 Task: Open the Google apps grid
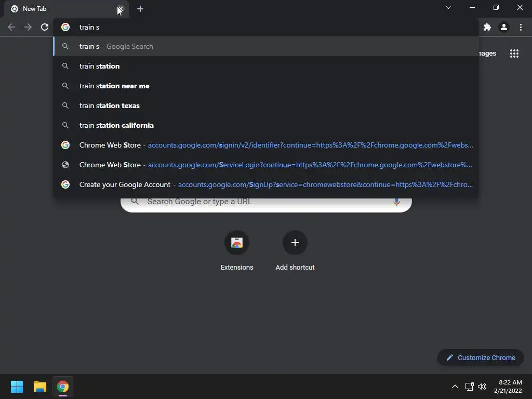point(514,54)
